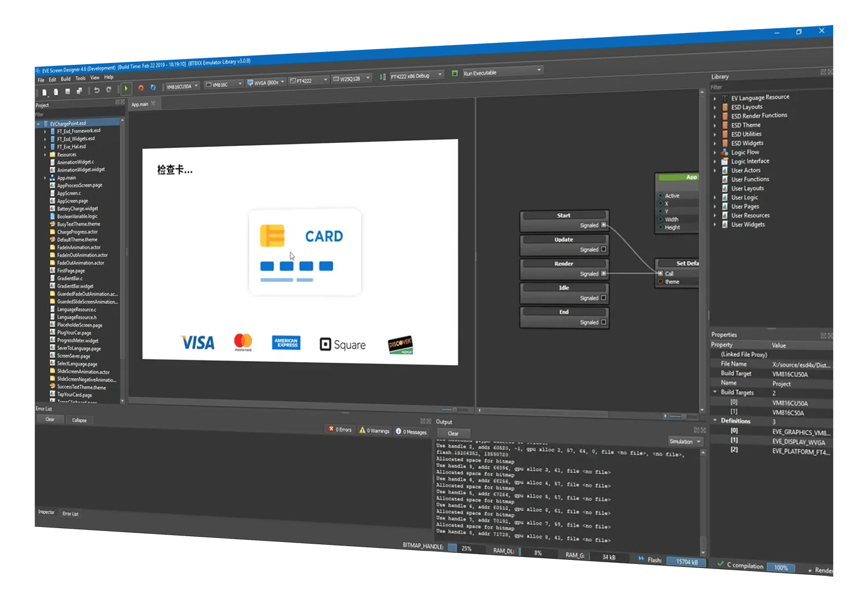The image size is (868, 601).
Task: Click the Redo arrow in toolbar
Action: pyautogui.click(x=108, y=90)
